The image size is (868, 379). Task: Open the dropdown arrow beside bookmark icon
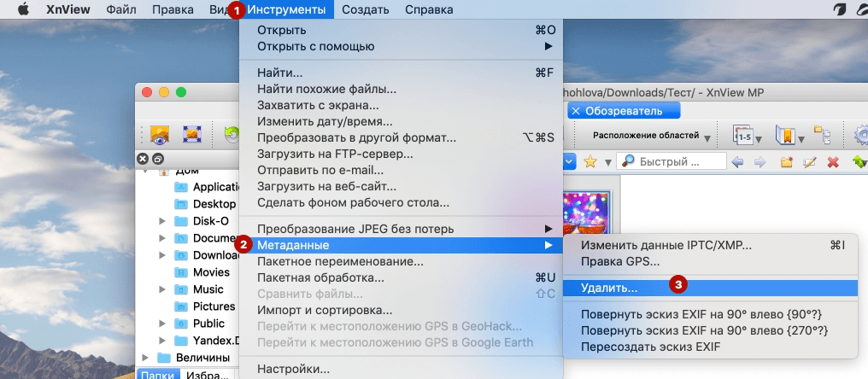pyautogui.click(x=801, y=138)
